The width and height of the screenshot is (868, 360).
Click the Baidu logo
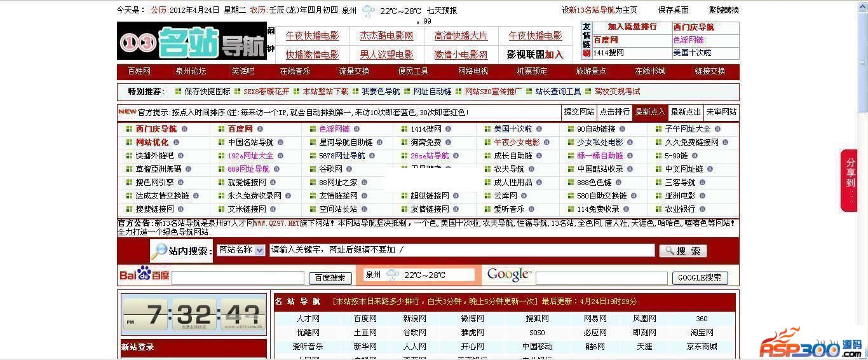click(144, 273)
